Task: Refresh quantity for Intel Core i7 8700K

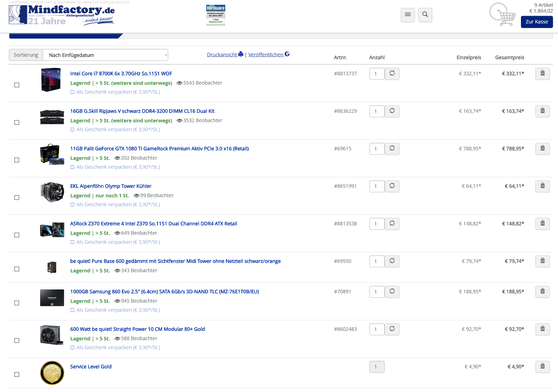Action: pos(392,74)
